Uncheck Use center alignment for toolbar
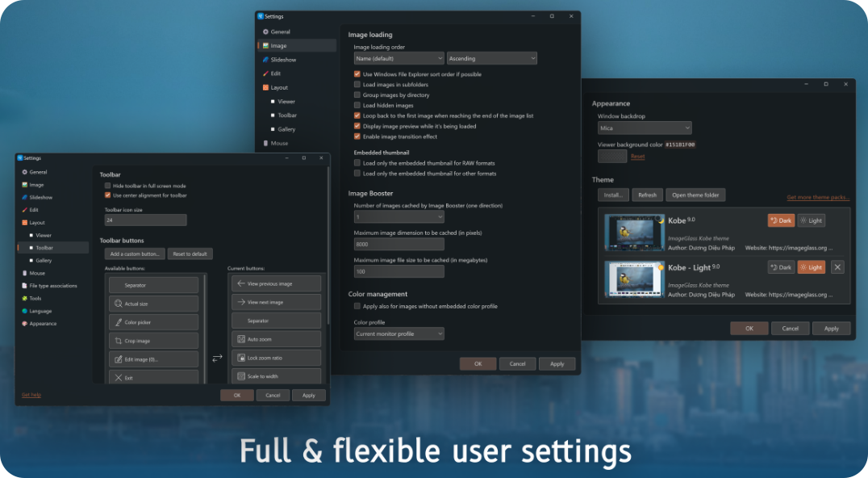The image size is (868, 478). point(108,195)
